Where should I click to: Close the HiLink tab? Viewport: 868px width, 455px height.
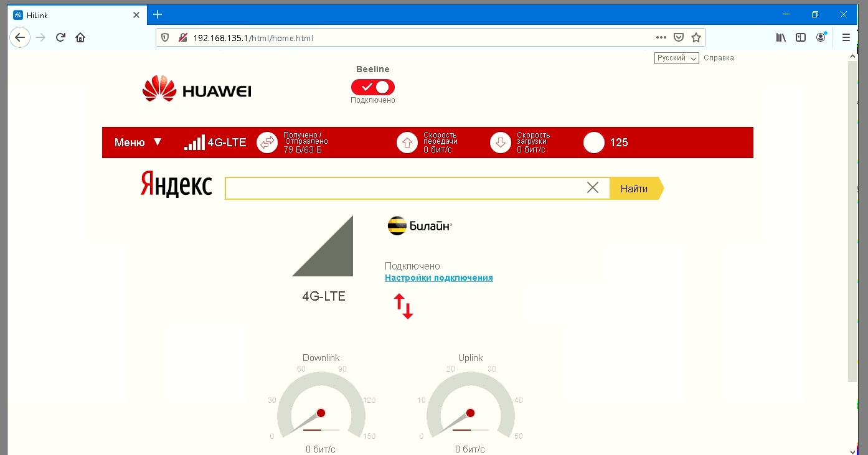(136, 14)
